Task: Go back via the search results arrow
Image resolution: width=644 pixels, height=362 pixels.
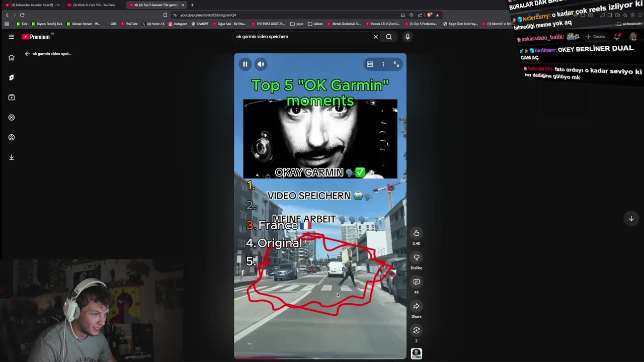Action: pos(27,54)
